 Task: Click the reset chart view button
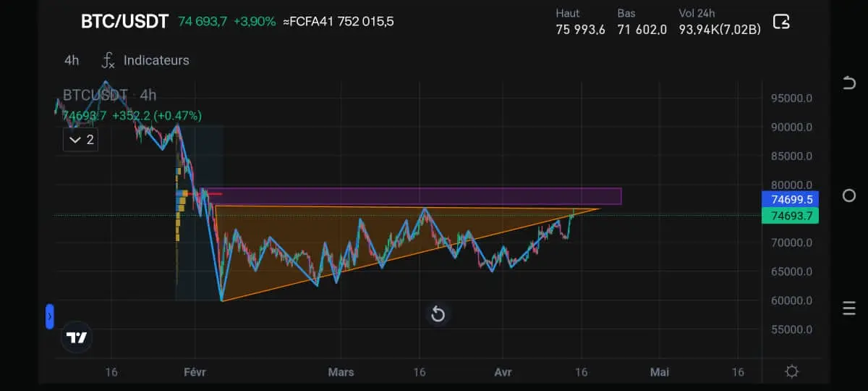tap(438, 314)
